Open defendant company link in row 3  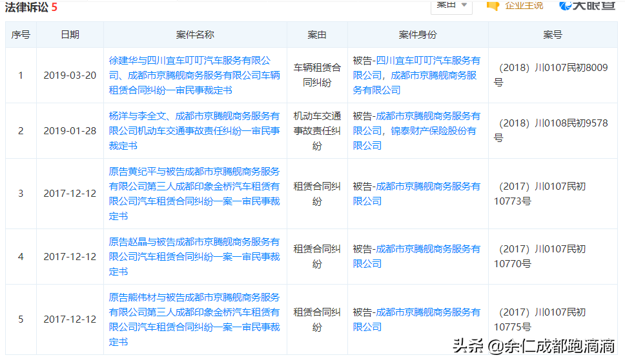[416, 194]
